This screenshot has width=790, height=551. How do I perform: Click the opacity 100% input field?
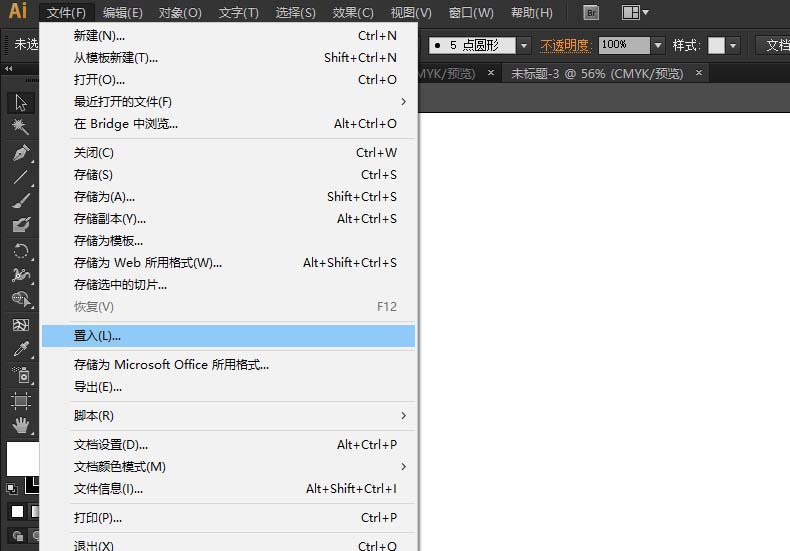point(622,45)
